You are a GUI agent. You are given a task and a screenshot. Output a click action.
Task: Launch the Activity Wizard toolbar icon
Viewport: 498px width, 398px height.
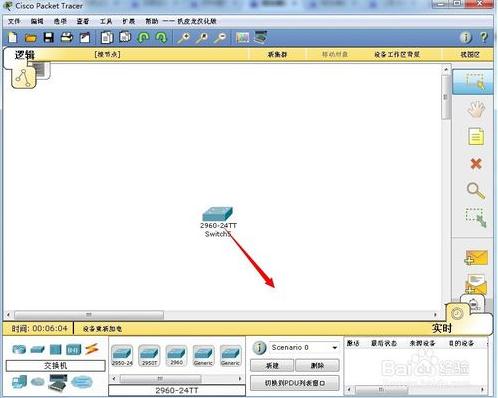85,37
